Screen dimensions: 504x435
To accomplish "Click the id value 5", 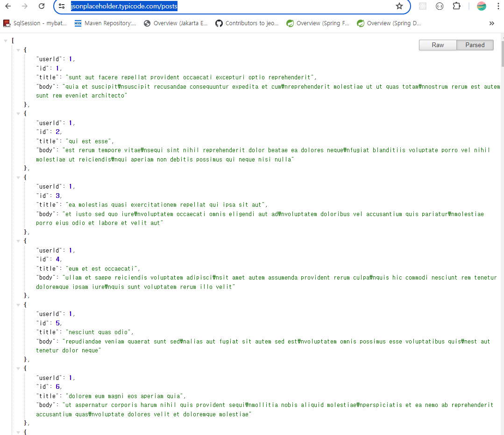I will click(x=57, y=323).
